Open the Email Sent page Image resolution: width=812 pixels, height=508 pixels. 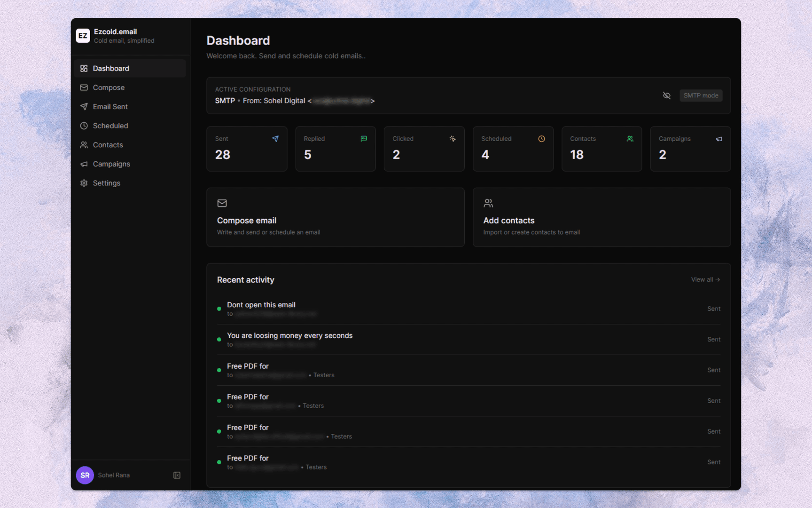point(130,107)
